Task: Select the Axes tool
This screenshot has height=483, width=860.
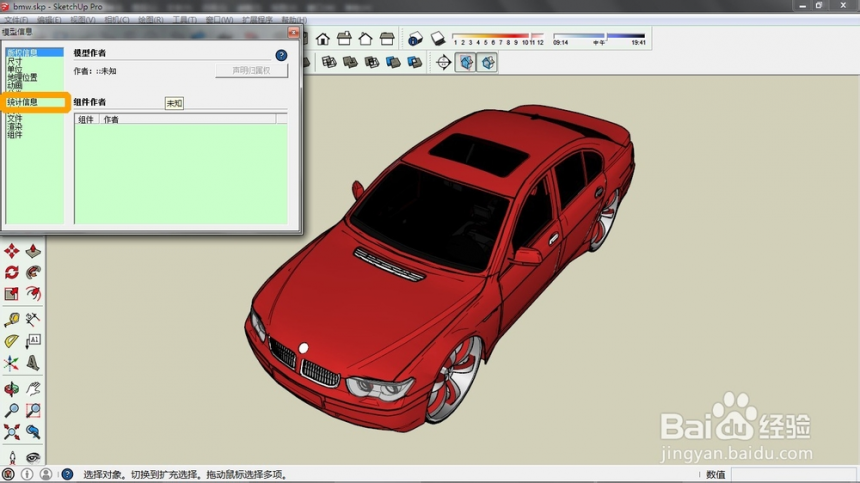Action: (12, 363)
